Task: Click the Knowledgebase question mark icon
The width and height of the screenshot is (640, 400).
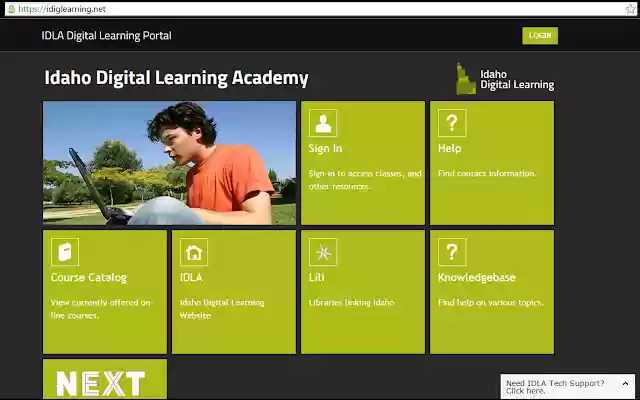Action: tap(452, 252)
